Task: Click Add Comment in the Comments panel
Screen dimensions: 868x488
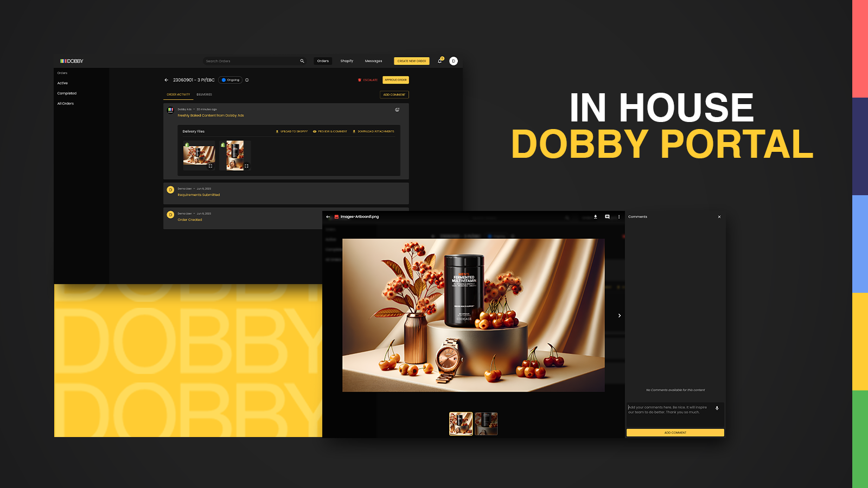Action: click(x=674, y=432)
